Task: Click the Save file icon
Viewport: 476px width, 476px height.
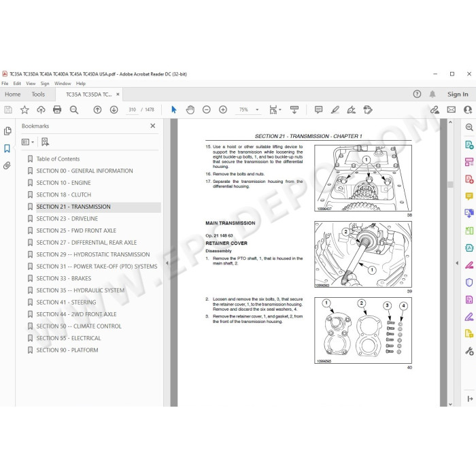Action: point(8,109)
